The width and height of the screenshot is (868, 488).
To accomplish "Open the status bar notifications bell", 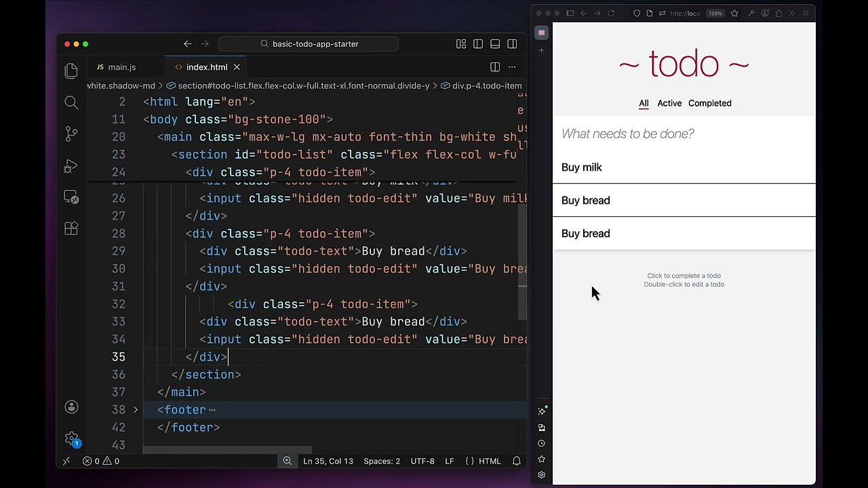I will click(x=517, y=461).
